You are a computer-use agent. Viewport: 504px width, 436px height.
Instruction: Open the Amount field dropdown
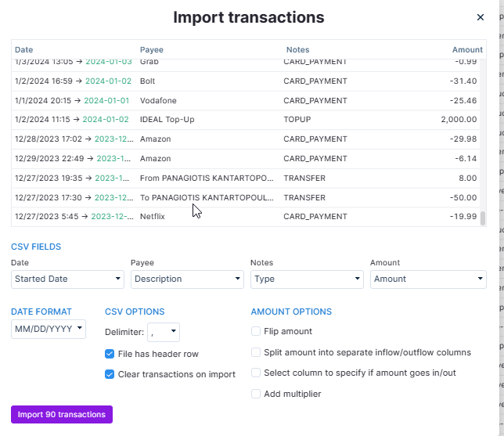[x=427, y=279]
